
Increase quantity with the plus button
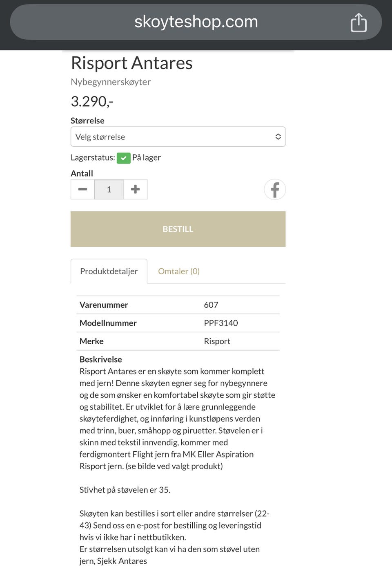(x=135, y=189)
